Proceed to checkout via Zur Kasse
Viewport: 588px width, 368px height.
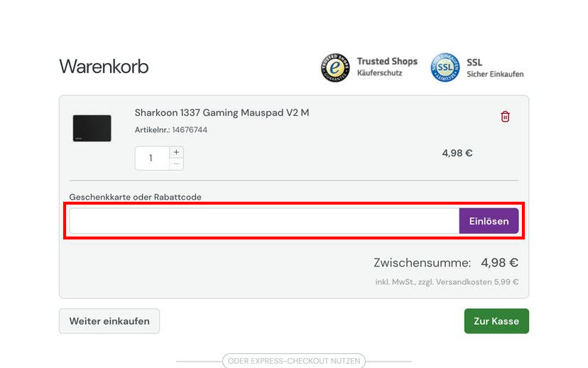(496, 321)
